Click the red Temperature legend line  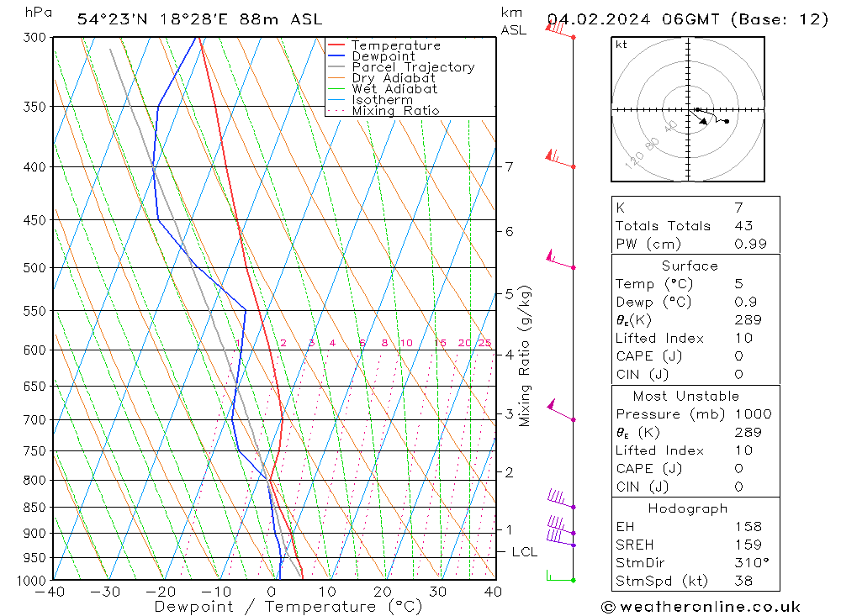click(x=336, y=45)
